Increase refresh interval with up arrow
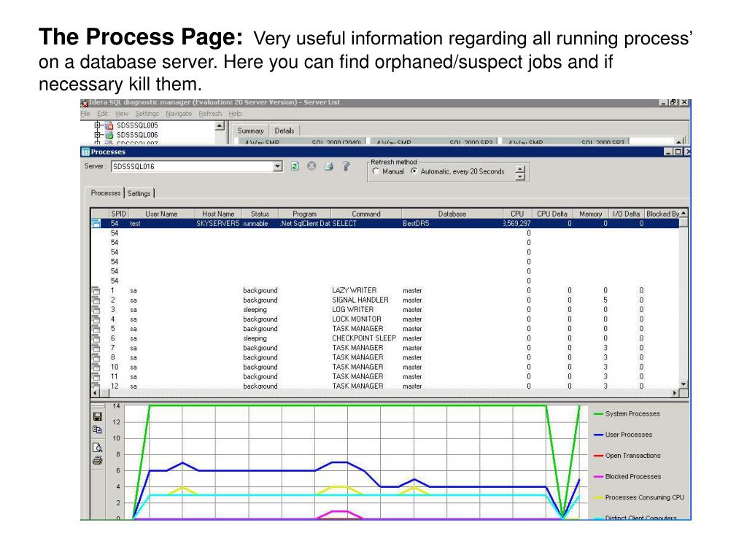 coord(520,169)
